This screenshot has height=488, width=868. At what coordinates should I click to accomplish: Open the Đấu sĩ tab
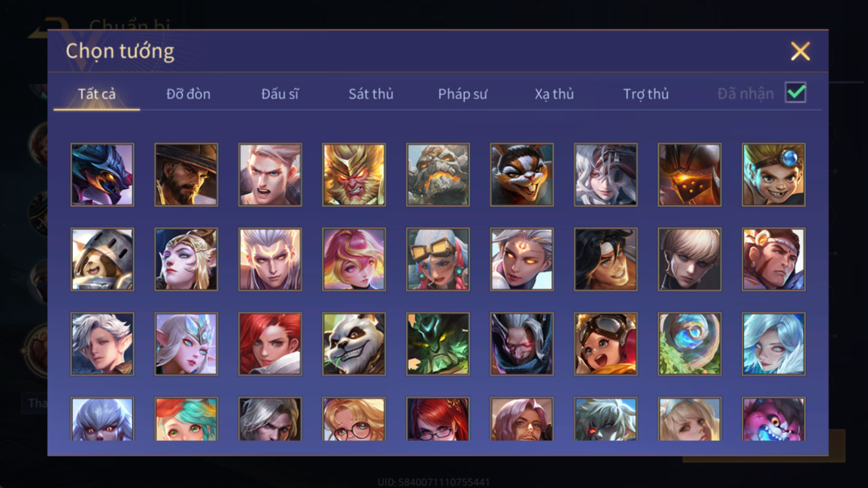coord(279,94)
